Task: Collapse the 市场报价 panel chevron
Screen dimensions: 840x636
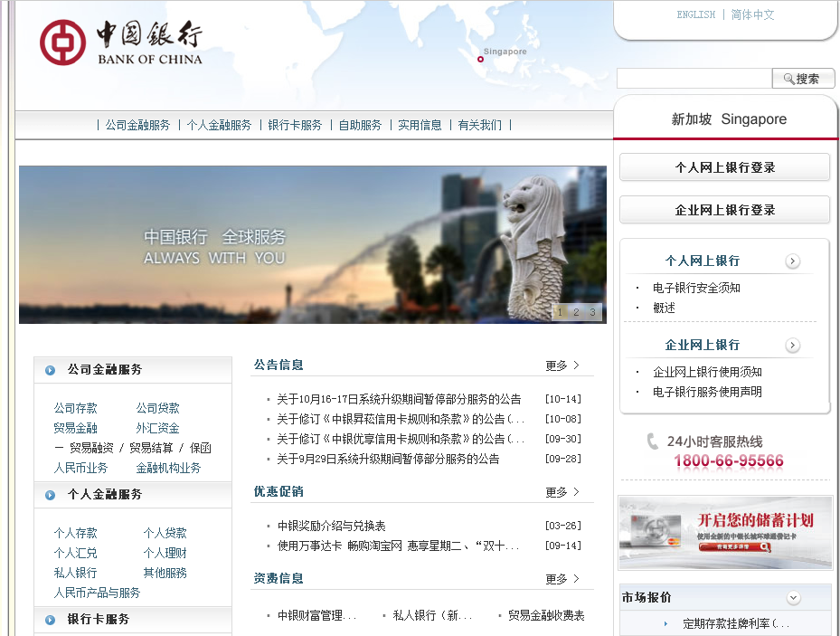Action: point(793,598)
